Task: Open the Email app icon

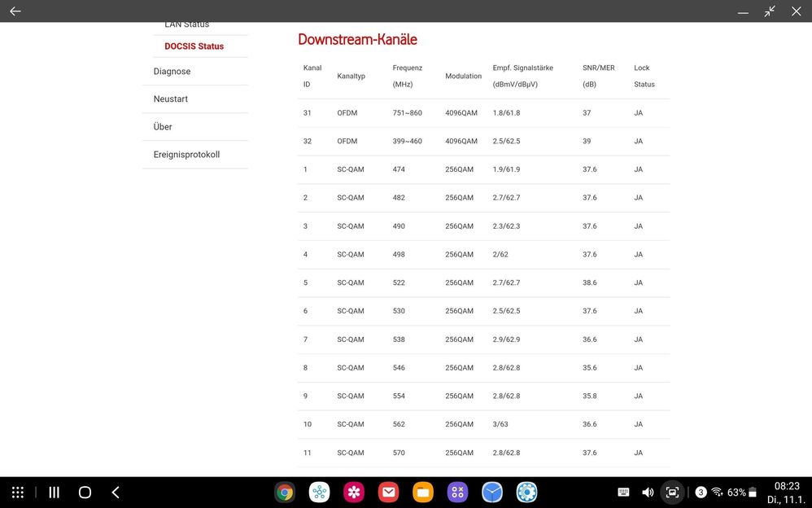Action: [388, 492]
